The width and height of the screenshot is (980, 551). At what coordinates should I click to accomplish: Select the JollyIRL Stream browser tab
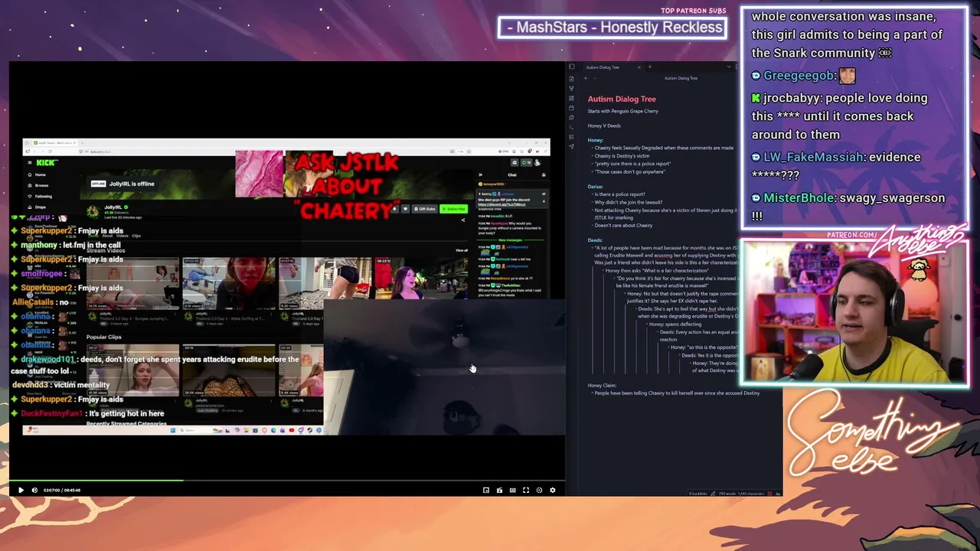click(54, 143)
